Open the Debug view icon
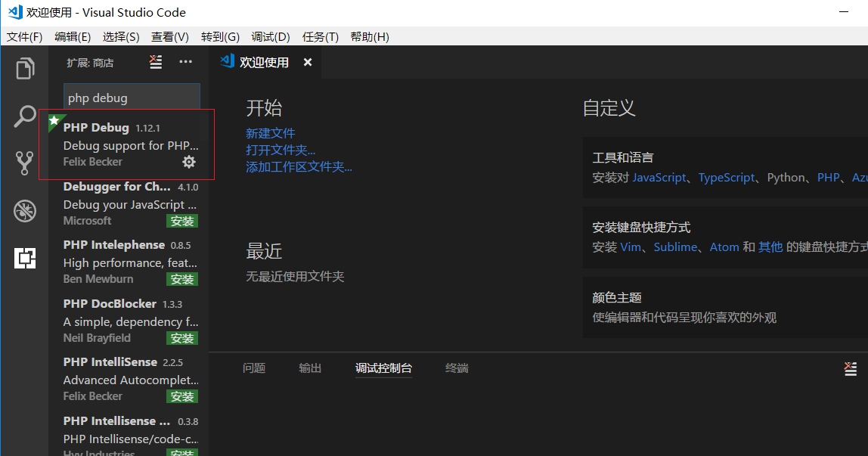This screenshot has height=456, width=868. point(25,211)
